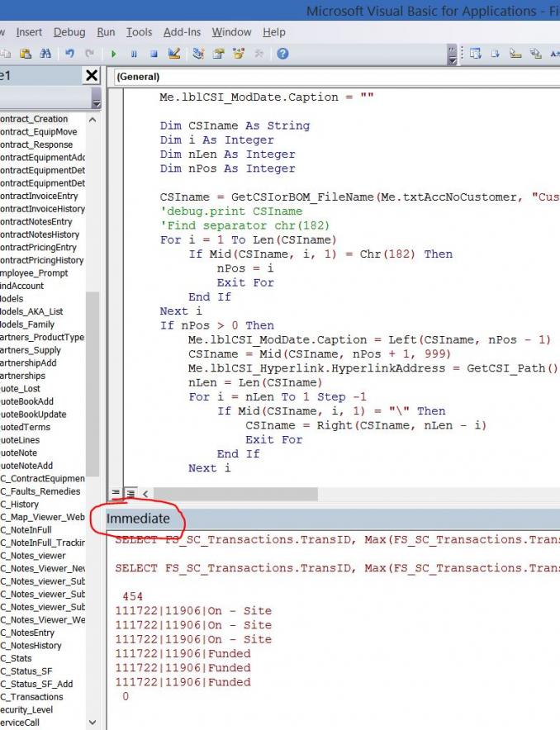Click code window horizontal scrollbar thumb
560x730 pixels.
click(235, 494)
